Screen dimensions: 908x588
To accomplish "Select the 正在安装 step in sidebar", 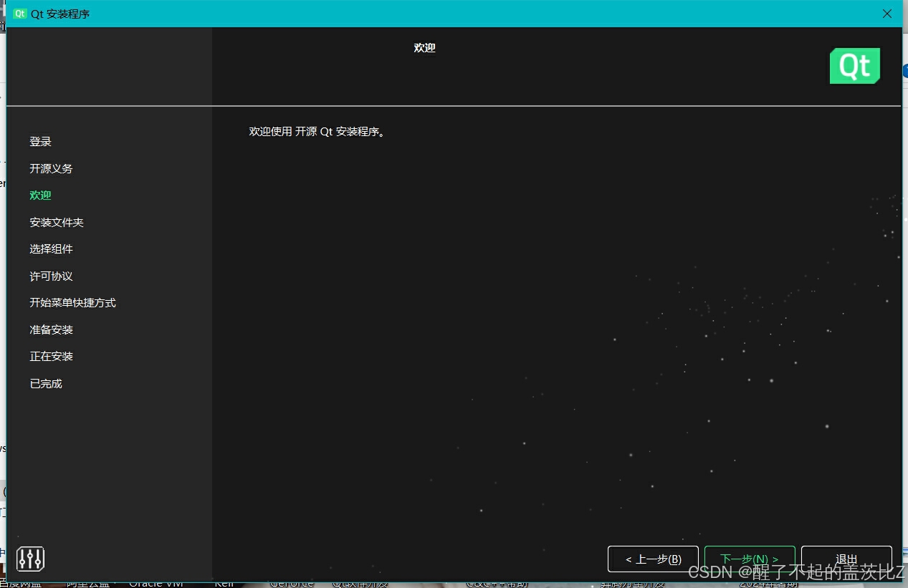I will click(x=51, y=357).
